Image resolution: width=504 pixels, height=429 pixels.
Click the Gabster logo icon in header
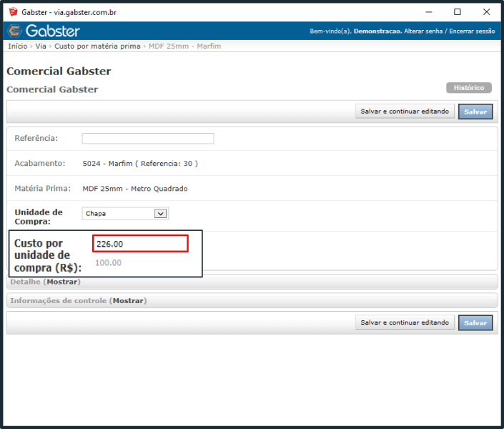coord(14,31)
